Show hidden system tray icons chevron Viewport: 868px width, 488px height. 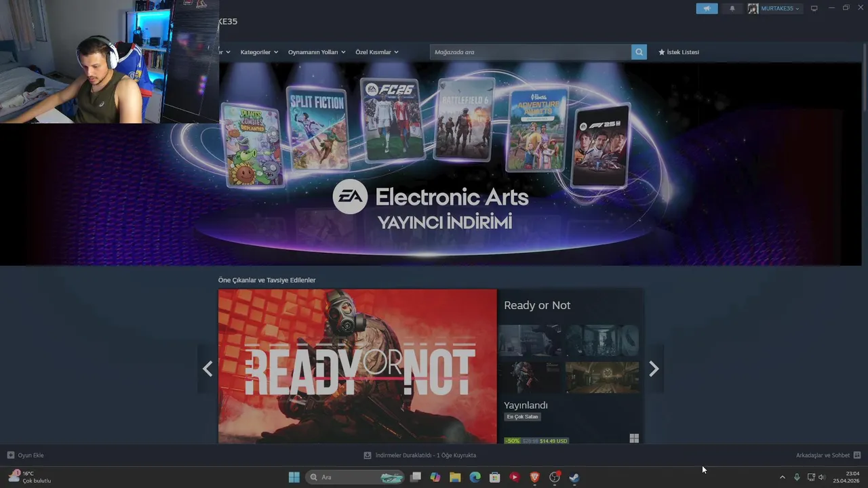pyautogui.click(x=782, y=477)
